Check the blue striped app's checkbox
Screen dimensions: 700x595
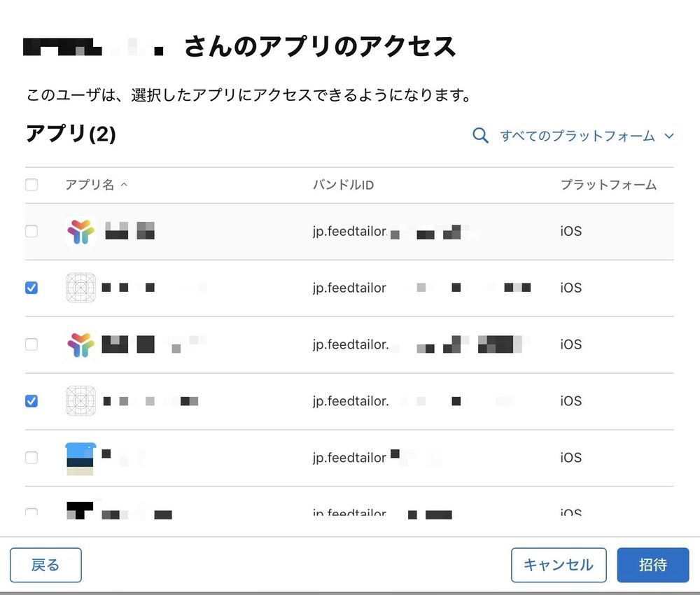(x=31, y=458)
